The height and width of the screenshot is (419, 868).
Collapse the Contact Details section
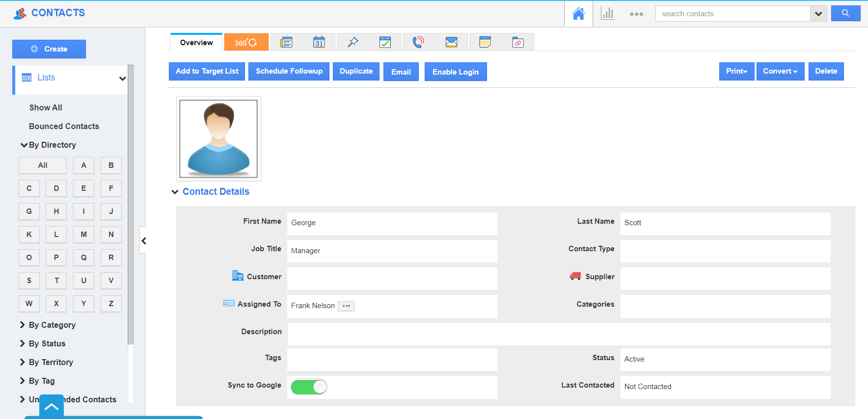(x=175, y=192)
